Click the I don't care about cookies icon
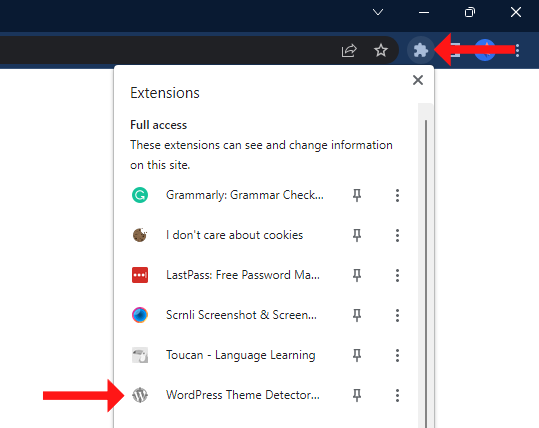The image size is (539, 428). click(x=140, y=235)
